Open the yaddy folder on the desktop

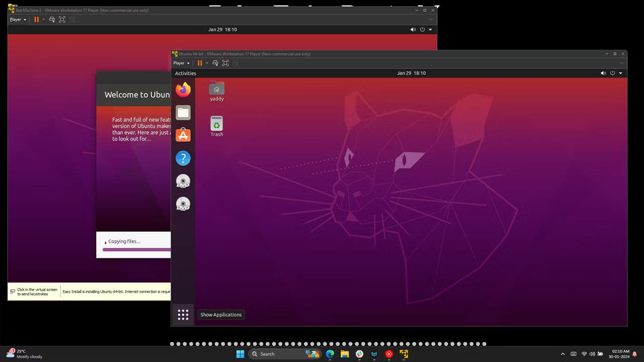[x=216, y=89]
